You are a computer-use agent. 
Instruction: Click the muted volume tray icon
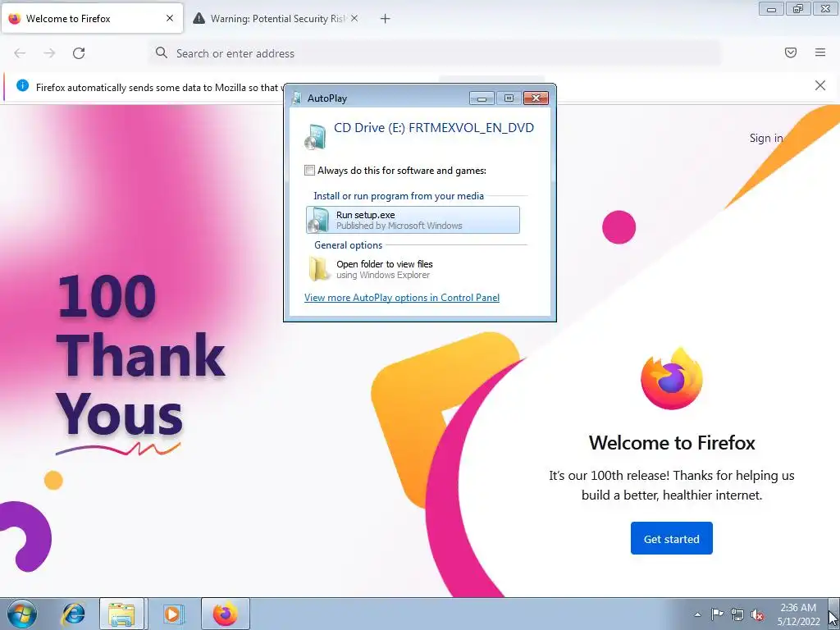(757, 614)
